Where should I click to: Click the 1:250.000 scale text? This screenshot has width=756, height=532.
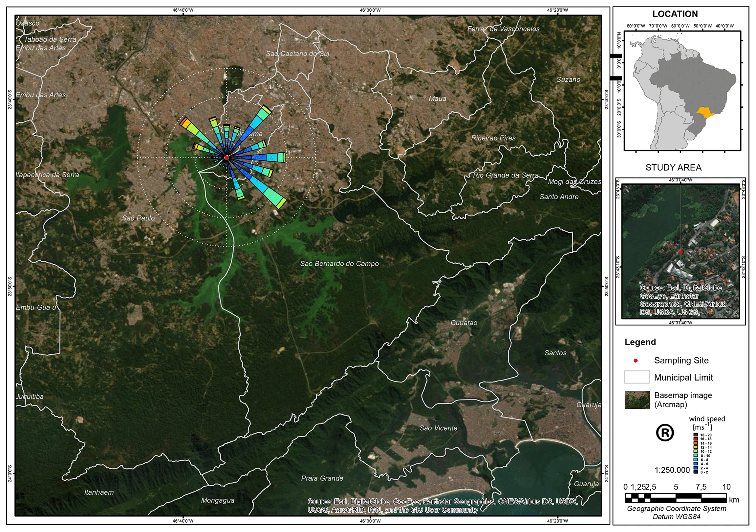[672, 470]
